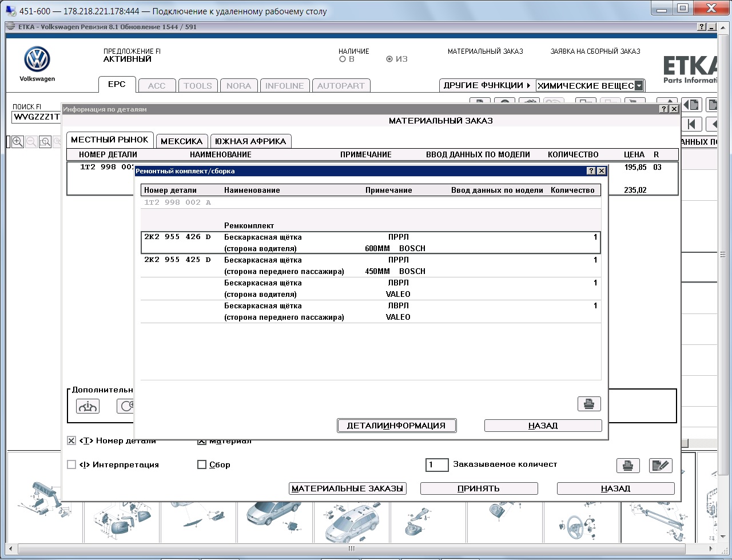Click the greyed-out zoom out magnifier
Viewport: 732px width, 560px height.
point(31,142)
